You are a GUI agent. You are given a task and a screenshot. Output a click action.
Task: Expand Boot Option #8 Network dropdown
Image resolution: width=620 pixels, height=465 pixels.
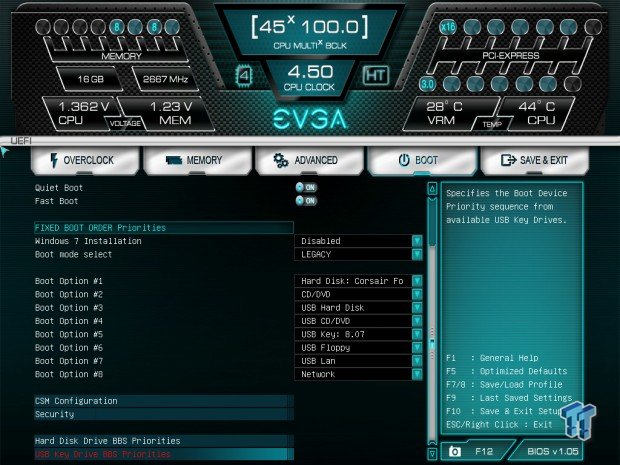tap(358, 374)
